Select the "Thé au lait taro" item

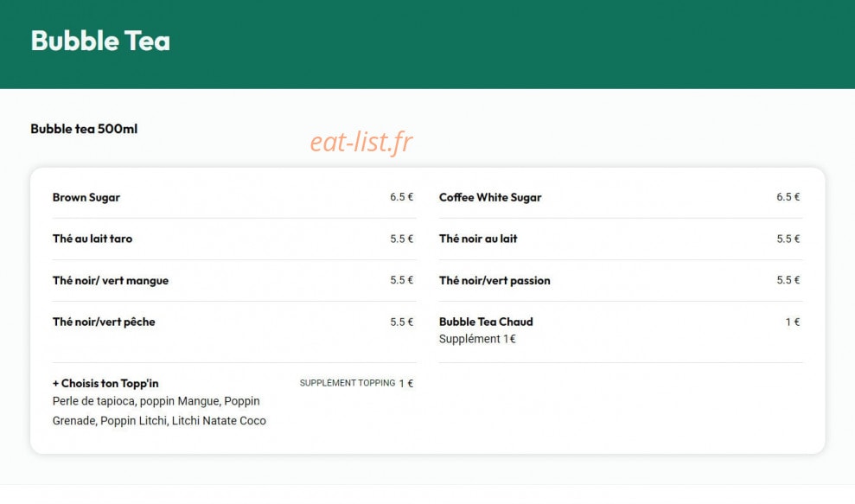point(93,239)
